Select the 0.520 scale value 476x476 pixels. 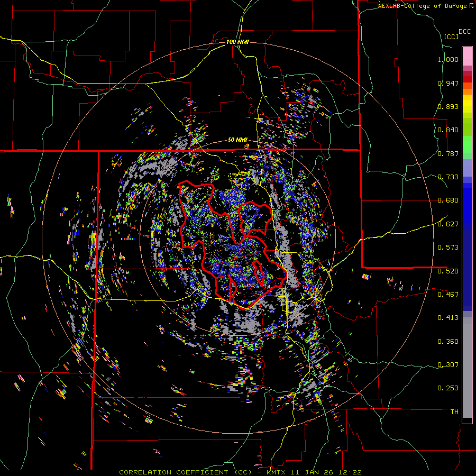pos(448,271)
